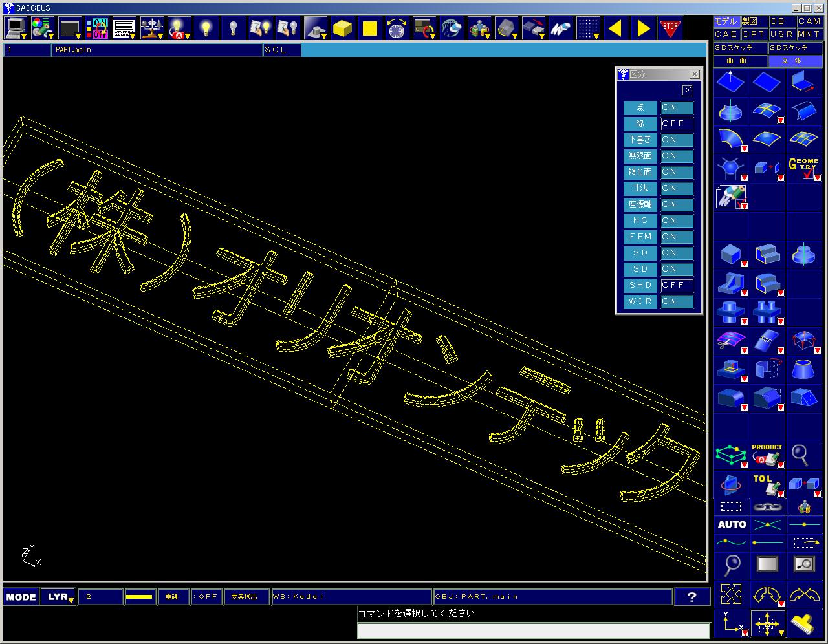The width and height of the screenshot is (828, 644).
Task: Click the fit-all four arrows icon
Action: click(x=731, y=594)
